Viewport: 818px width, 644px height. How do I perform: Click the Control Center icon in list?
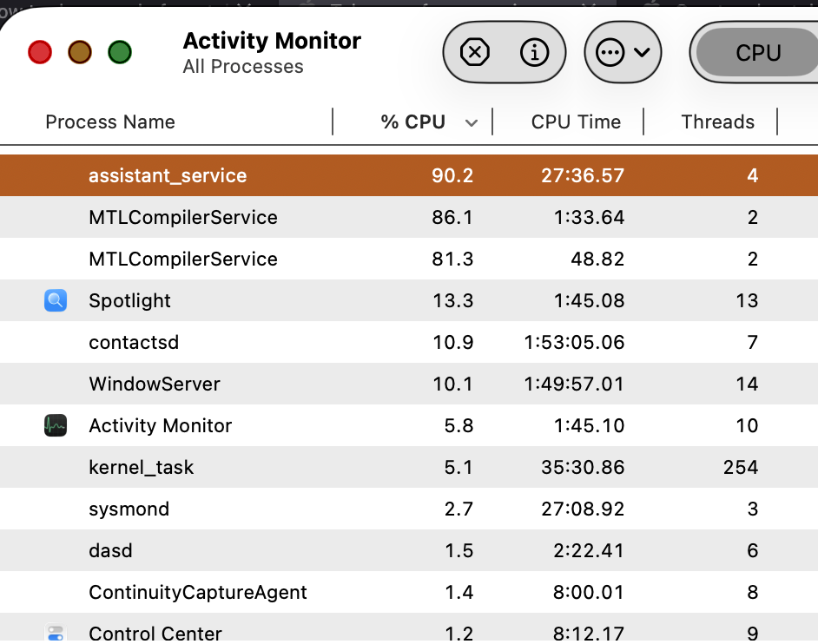coord(56,634)
